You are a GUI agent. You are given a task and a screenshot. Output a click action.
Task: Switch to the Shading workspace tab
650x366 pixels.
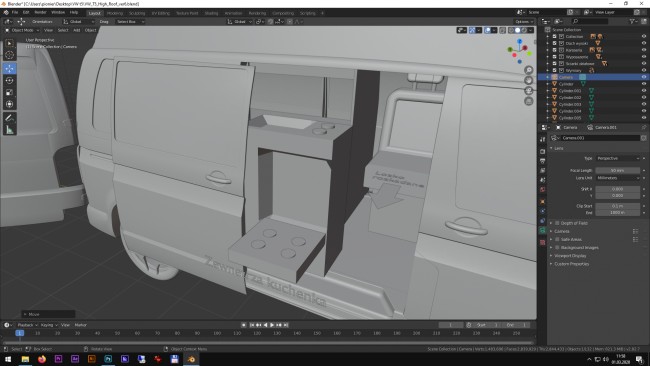click(x=211, y=13)
